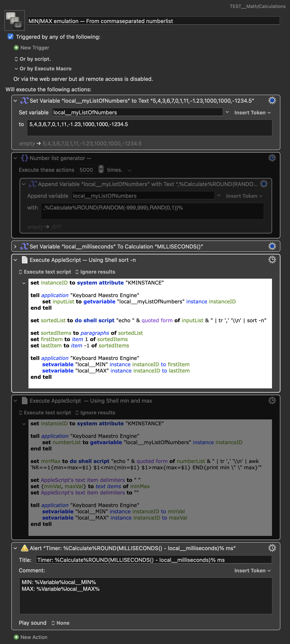Click script document icon of Shell min and max action
This screenshot has height=644, width=290.
coord(24,401)
